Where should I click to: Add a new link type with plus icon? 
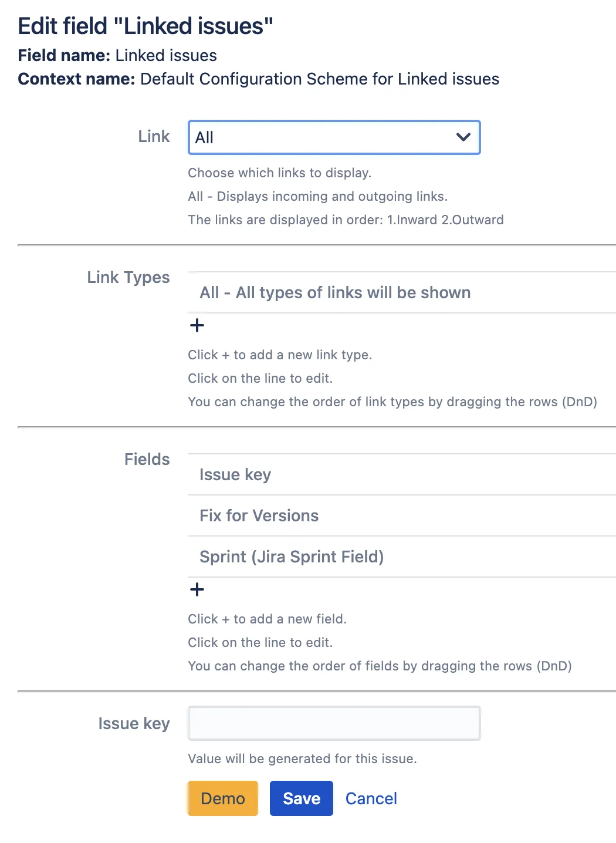click(x=197, y=325)
